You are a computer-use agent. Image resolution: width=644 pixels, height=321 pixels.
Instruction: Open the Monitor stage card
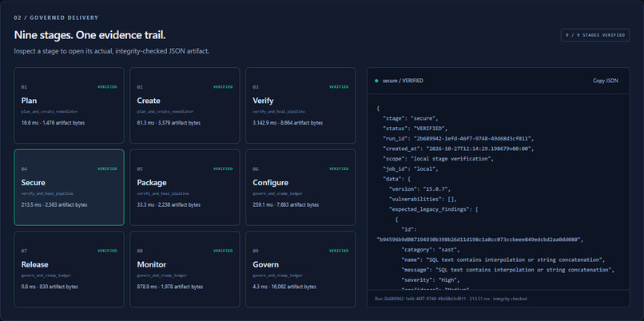click(185, 269)
